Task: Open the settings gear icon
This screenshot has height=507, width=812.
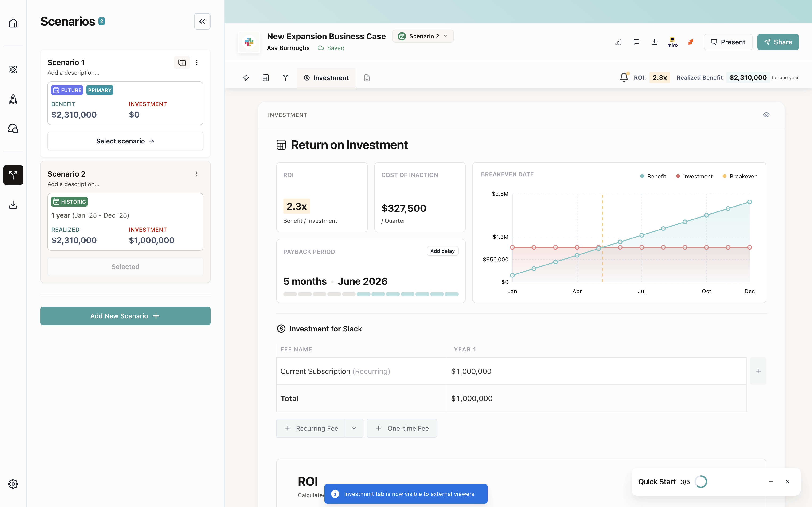Action: coord(13,484)
